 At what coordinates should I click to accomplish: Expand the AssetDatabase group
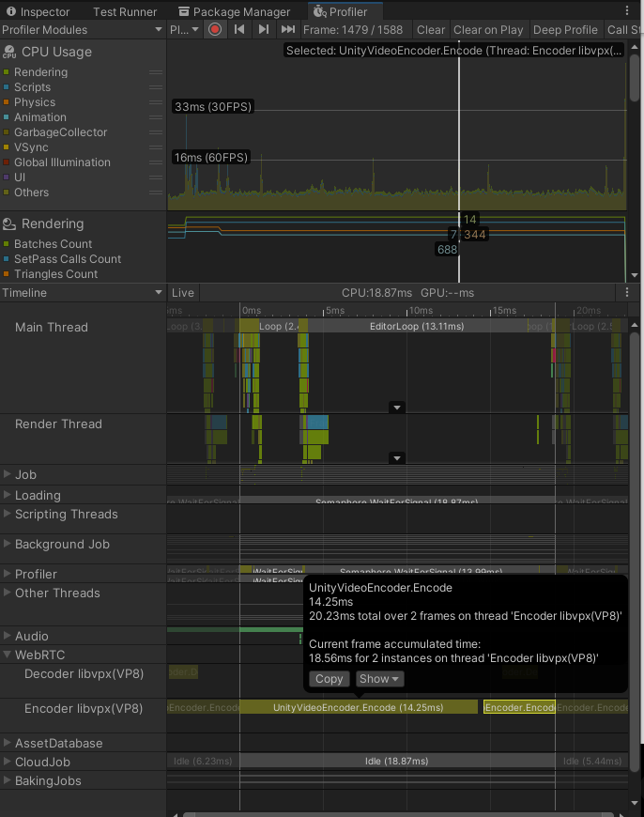point(8,742)
